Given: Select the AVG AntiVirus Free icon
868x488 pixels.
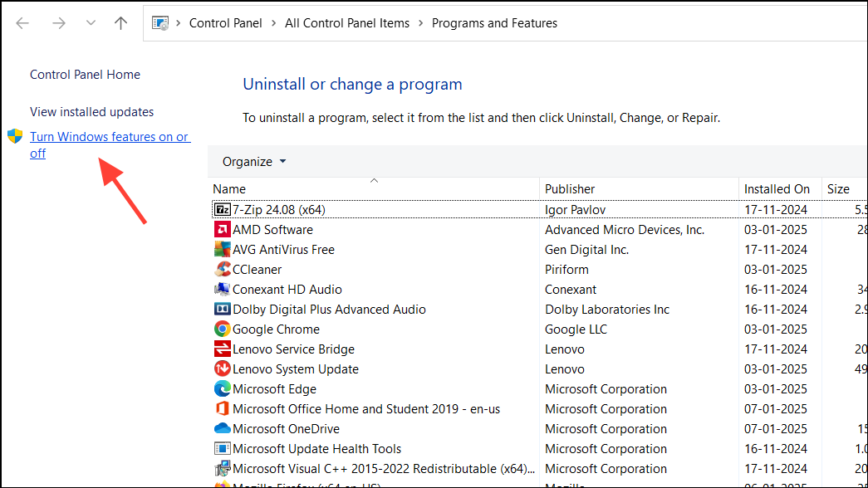Looking at the screenshot, I should point(222,249).
